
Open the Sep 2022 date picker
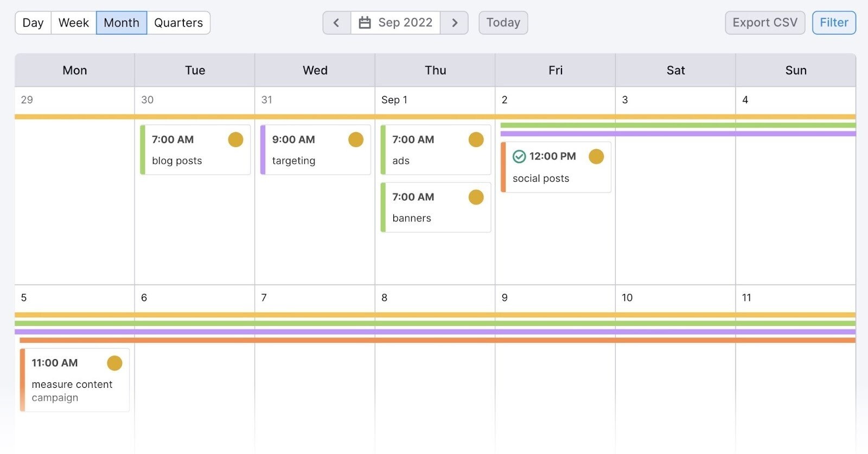[395, 23]
